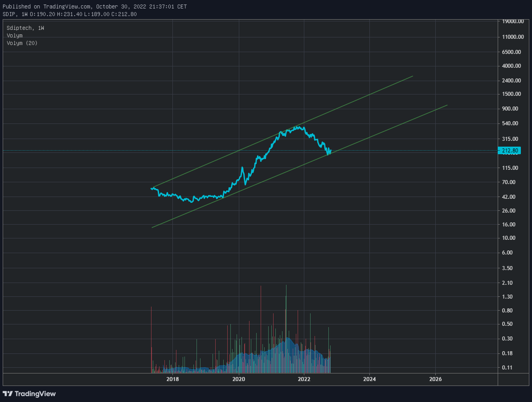Select the upper green channel trendline

pos(282,132)
